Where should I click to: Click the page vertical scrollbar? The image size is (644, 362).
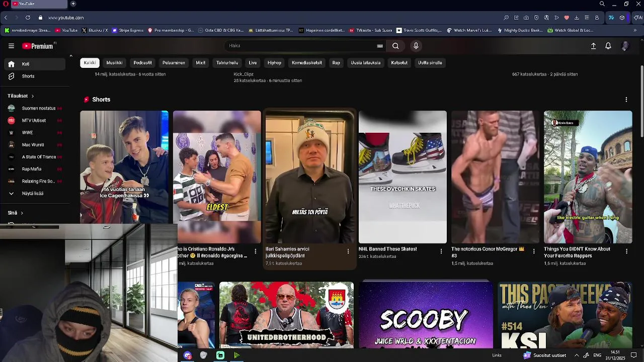coord(641,101)
